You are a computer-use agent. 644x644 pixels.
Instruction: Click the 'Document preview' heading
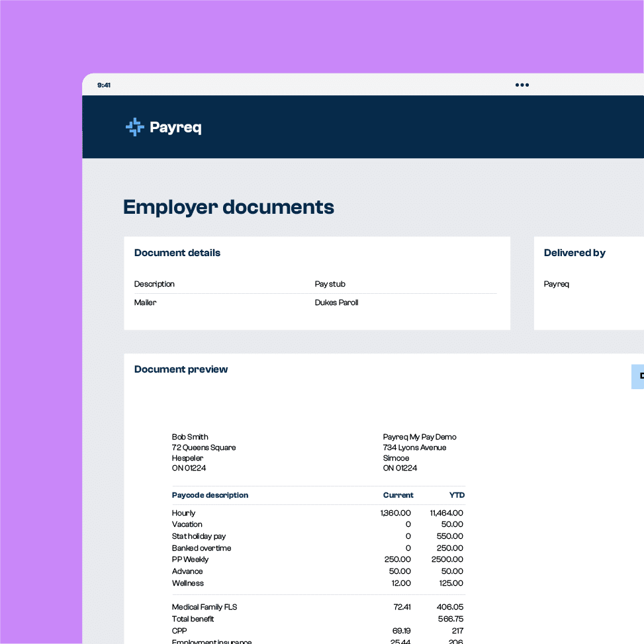point(181,369)
